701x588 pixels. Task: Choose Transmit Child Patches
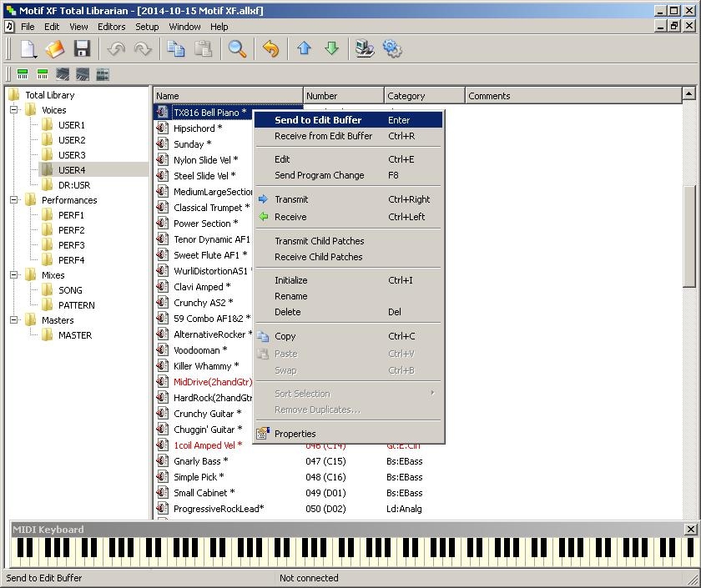pos(348,241)
